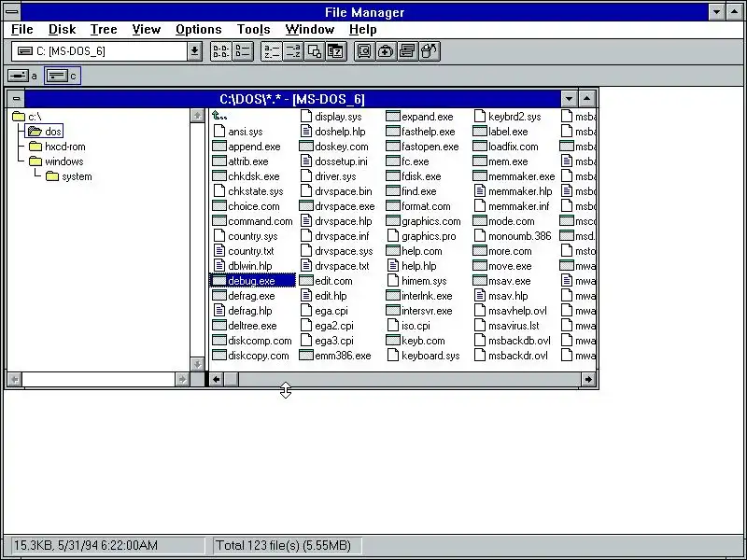Click file list scrollbar left arrow
Image resolution: width=747 pixels, height=560 pixels.
(217, 379)
